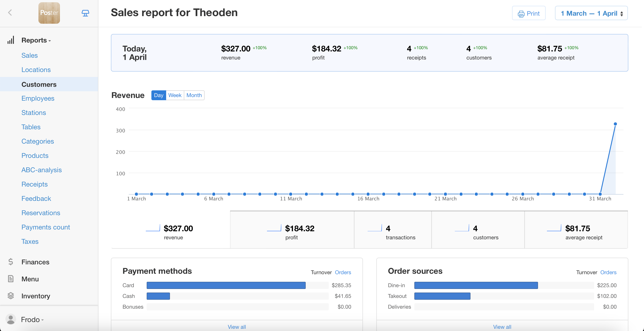This screenshot has height=331, width=644.
Task: Open the 1 March — 1 April date range dropdown
Action: [591, 13]
